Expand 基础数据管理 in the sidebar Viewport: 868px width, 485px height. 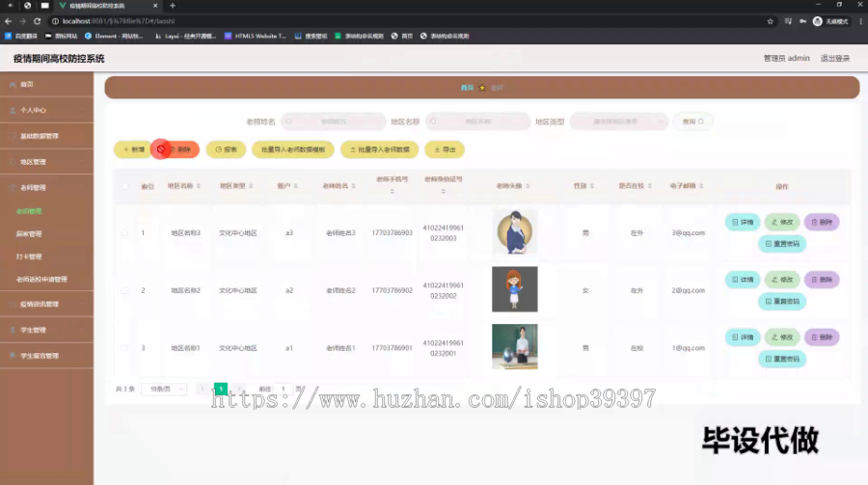click(46, 136)
